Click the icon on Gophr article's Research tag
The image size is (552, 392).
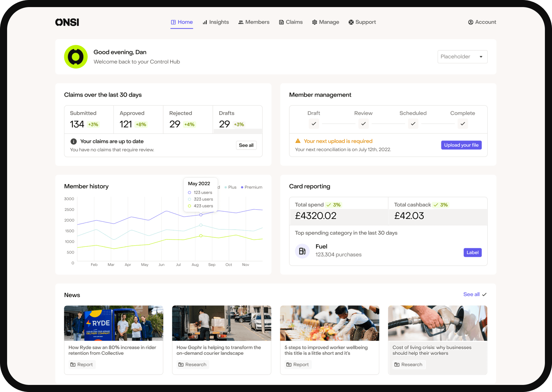tap(181, 365)
